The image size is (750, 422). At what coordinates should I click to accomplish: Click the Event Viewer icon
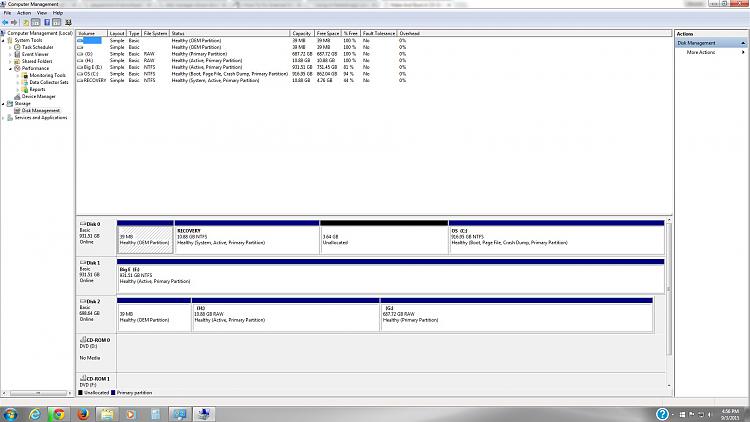tap(17, 55)
